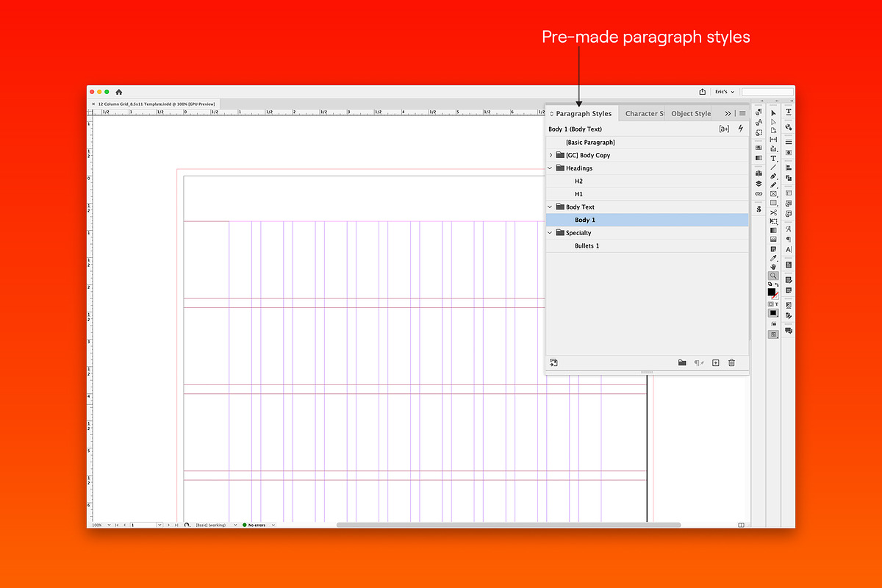Select the Pen tool
This screenshot has width=882, height=588.
(x=773, y=176)
